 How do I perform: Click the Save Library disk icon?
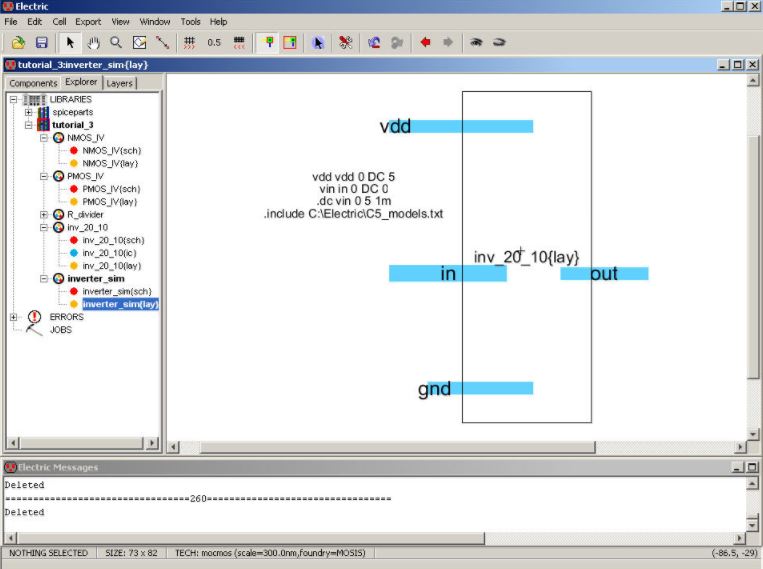tap(42, 42)
